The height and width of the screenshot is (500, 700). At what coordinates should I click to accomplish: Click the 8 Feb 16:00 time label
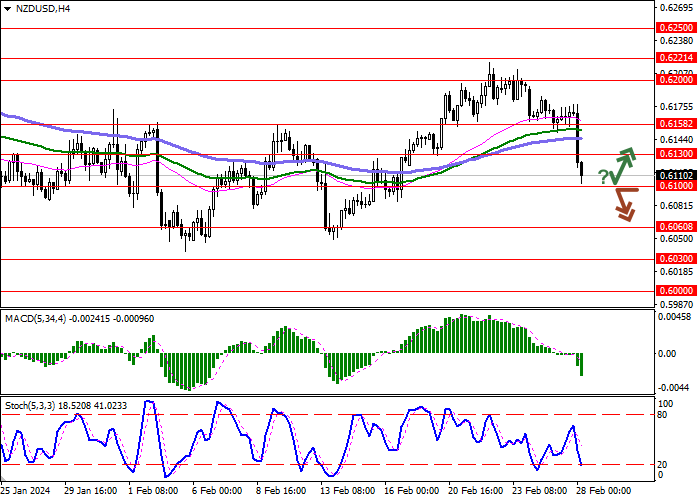point(281,491)
